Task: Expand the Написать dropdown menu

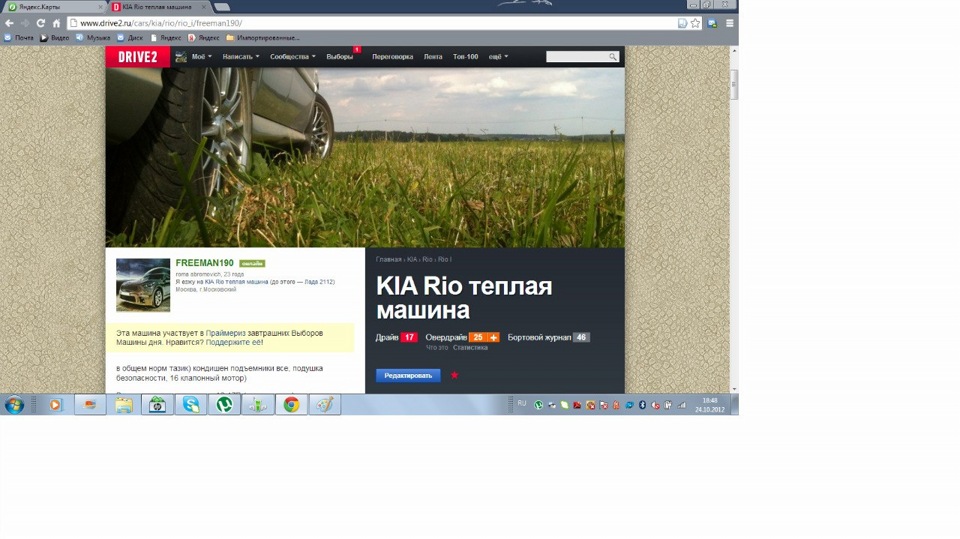Action: 241,57
